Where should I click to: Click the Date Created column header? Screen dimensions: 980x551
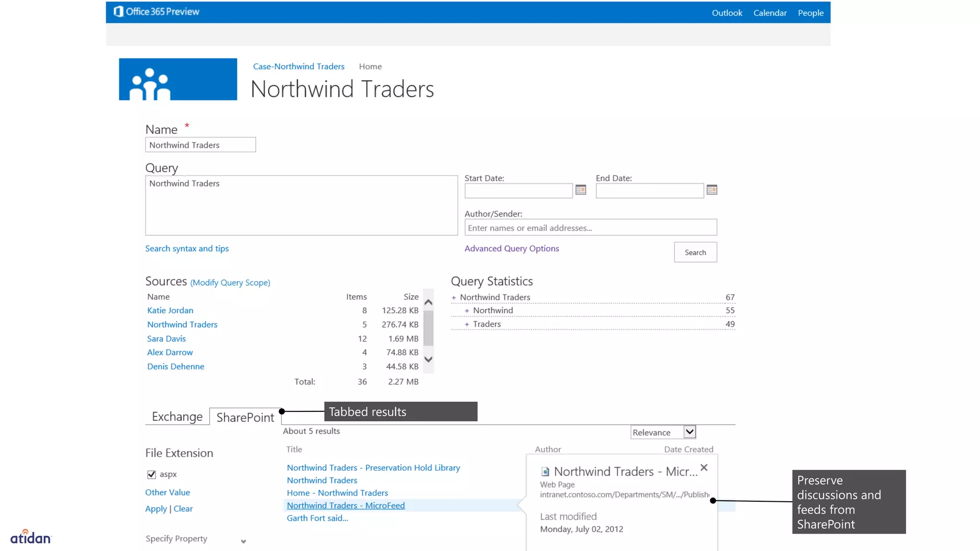689,450
